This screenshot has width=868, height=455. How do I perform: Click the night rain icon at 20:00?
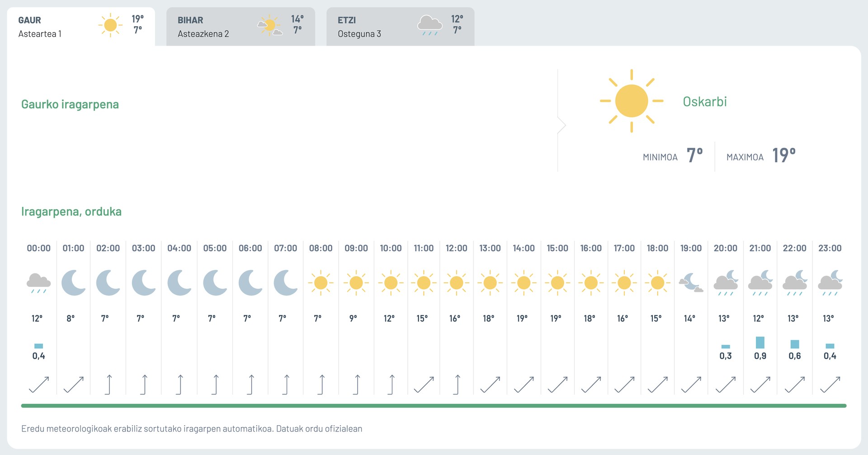(726, 283)
